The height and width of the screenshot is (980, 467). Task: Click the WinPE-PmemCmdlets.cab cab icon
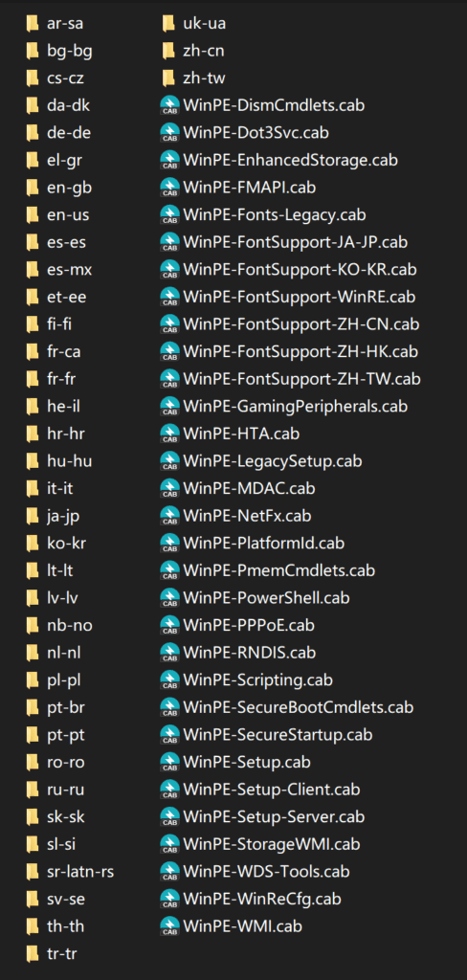[169, 570]
